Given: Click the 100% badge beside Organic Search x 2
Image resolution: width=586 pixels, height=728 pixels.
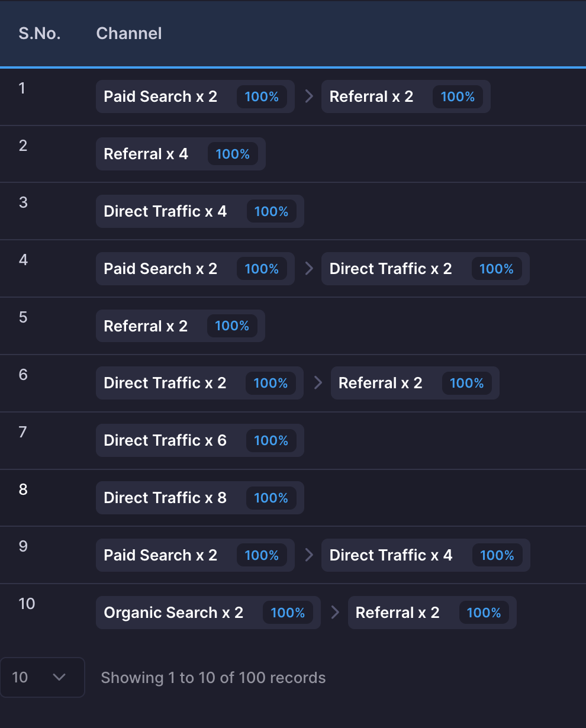Looking at the screenshot, I should click(288, 613).
